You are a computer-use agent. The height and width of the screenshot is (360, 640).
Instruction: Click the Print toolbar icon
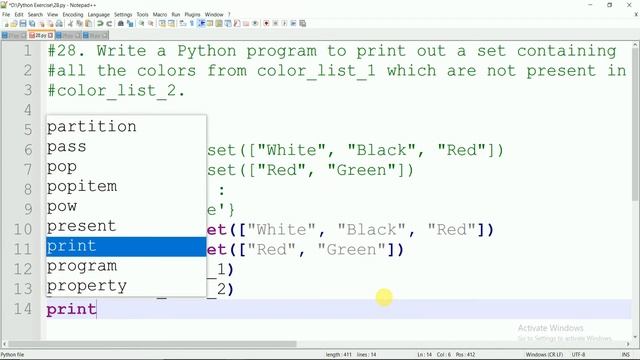click(x=59, y=24)
